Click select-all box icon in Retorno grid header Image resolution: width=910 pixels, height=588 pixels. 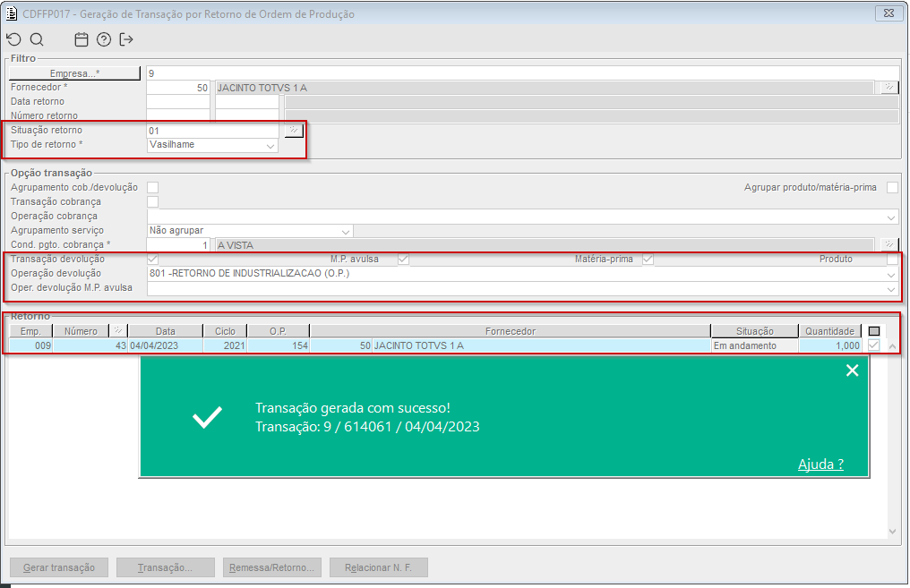(x=874, y=331)
